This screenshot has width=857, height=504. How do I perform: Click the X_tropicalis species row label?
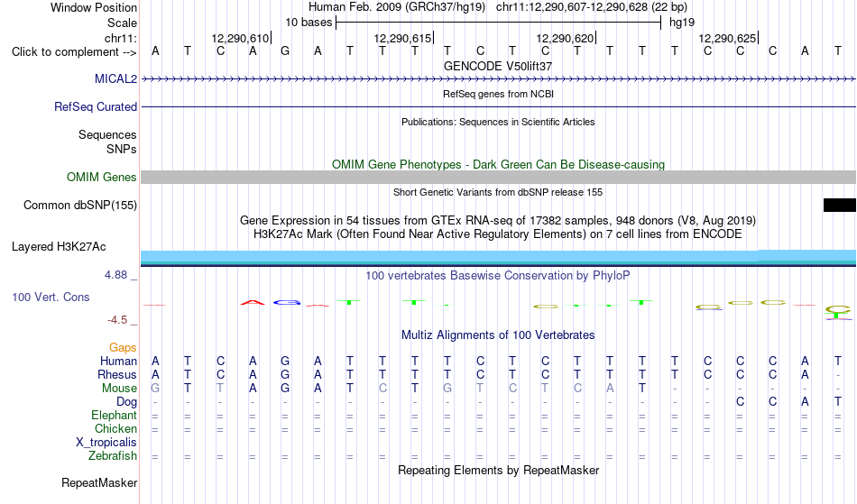pos(106,443)
